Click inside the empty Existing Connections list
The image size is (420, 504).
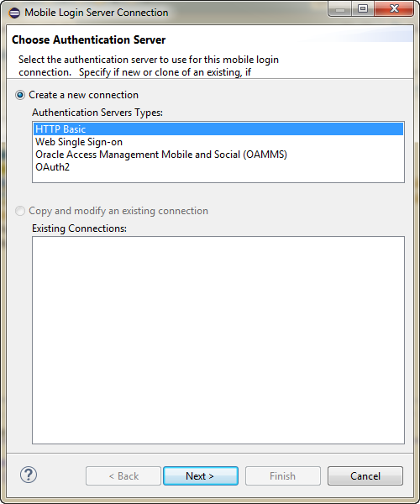pos(218,340)
